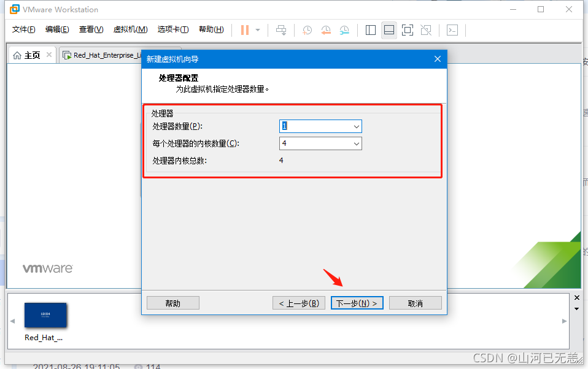588x369 pixels.
Task: Close the thumbnail bar panel
Action: click(x=577, y=297)
